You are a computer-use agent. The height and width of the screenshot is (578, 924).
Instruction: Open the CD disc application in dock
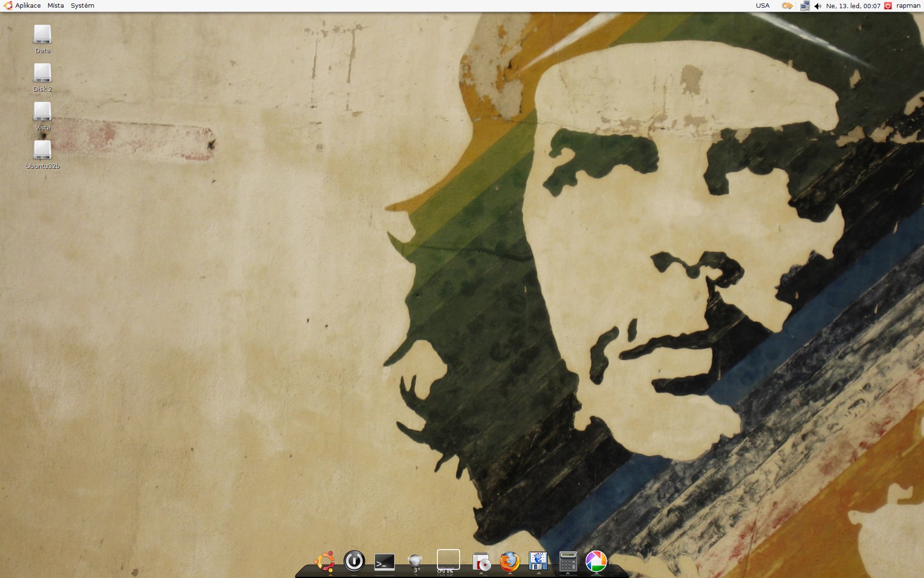click(x=481, y=562)
